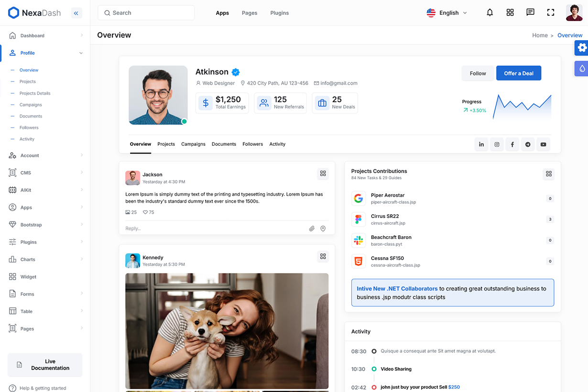Click attachment paperclip in Jackson's reply
The width and height of the screenshot is (588, 392).
(312, 229)
